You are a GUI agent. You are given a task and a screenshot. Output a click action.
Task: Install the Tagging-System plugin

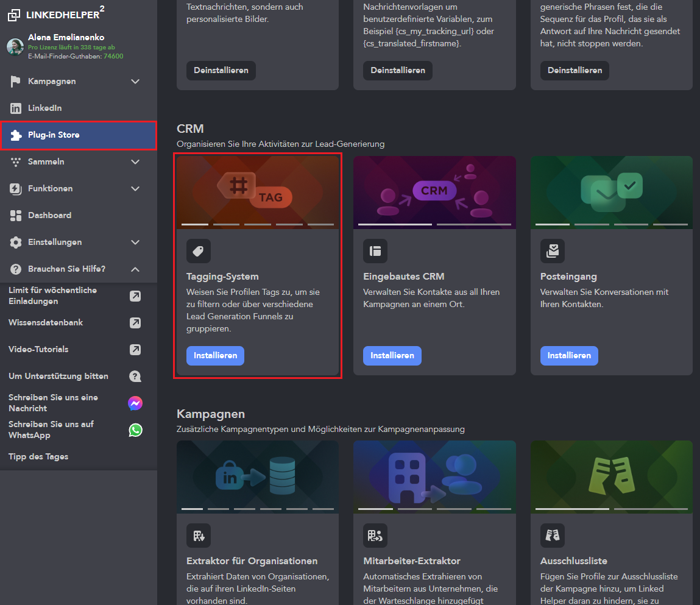tap(215, 355)
